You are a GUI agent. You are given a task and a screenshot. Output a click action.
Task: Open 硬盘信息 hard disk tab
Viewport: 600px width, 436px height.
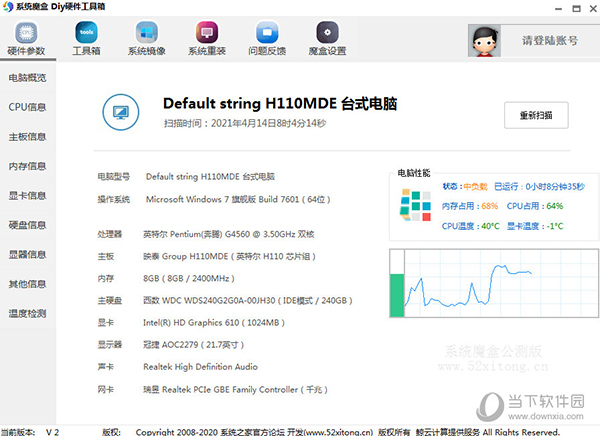[x=28, y=225]
